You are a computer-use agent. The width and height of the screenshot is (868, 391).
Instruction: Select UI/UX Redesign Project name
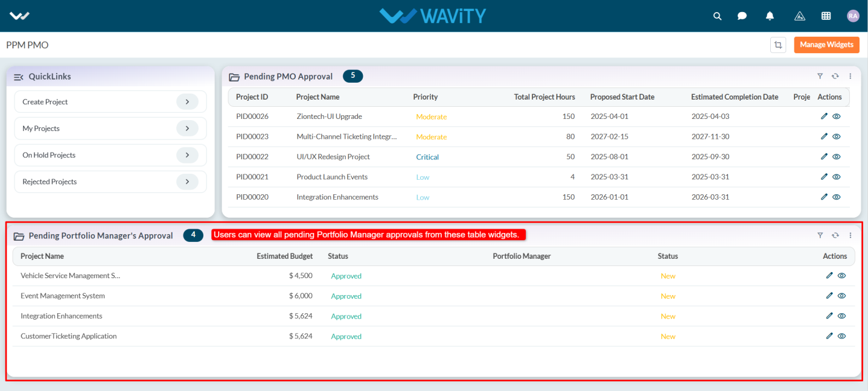coord(333,156)
